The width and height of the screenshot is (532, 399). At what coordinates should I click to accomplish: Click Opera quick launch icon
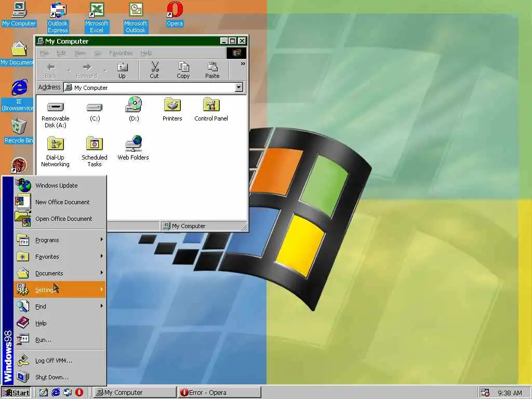[x=79, y=393]
